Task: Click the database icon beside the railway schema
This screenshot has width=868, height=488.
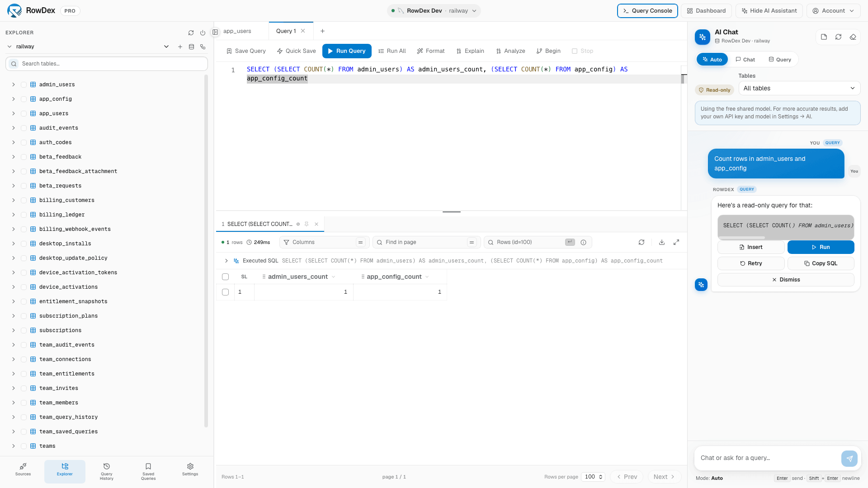Action: 191,47
